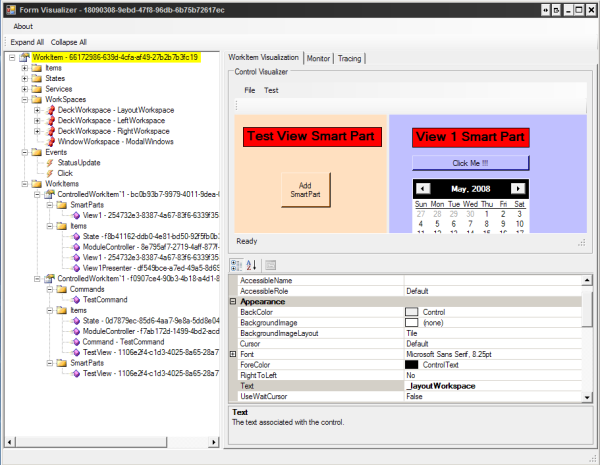This screenshot has height=465, width=600.
Task: Click the BackgroundImage (none) swatch
Action: pyautogui.click(x=411, y=323)
